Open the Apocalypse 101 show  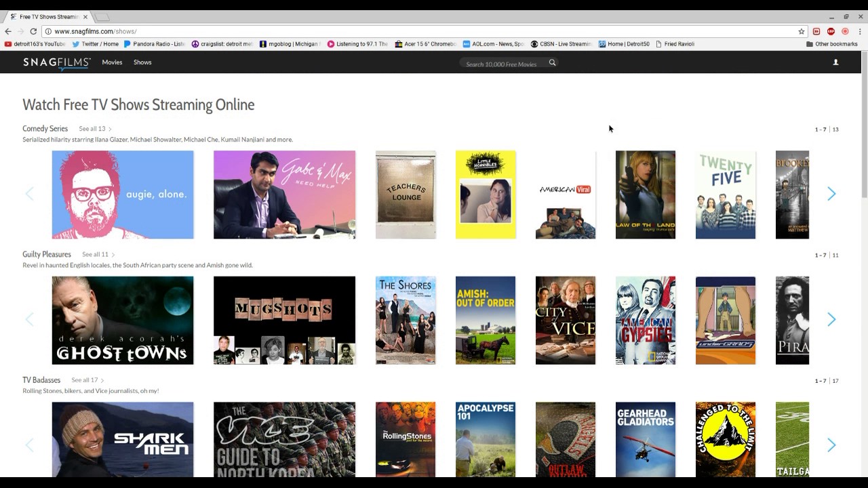pyautogui.click(x=486, y=439)
